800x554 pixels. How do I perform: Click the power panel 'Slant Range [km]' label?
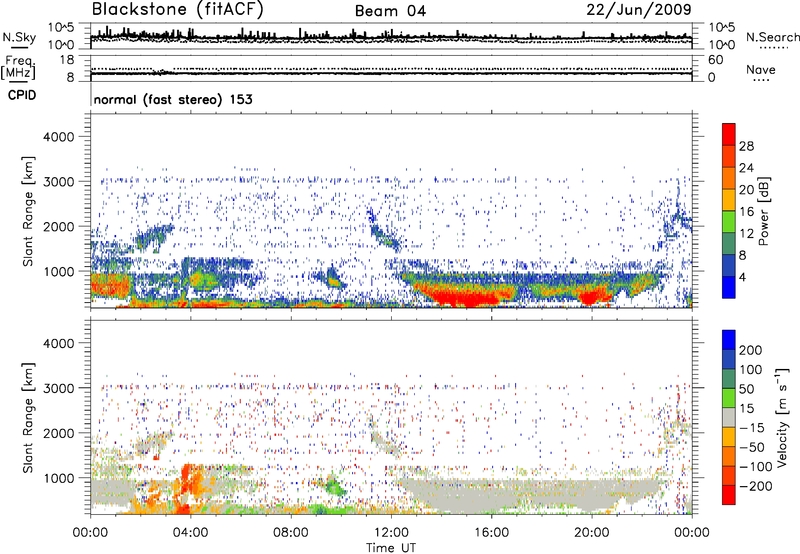pyautogui.click(x=28, y=211)
